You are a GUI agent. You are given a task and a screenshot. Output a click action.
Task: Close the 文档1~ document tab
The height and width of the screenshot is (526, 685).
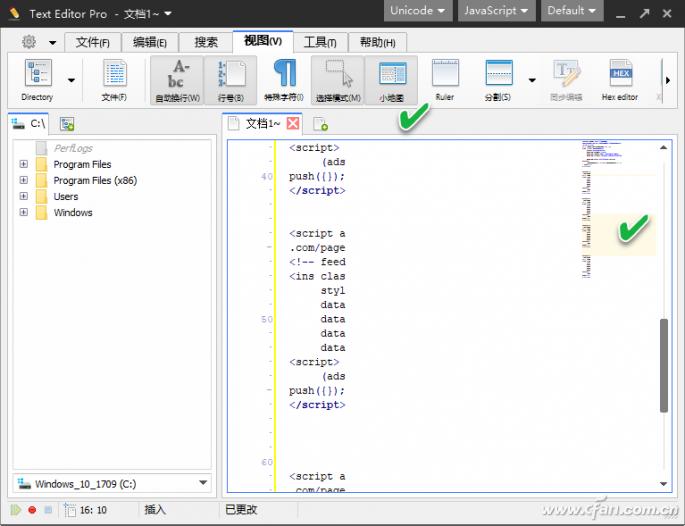point(293,124)
